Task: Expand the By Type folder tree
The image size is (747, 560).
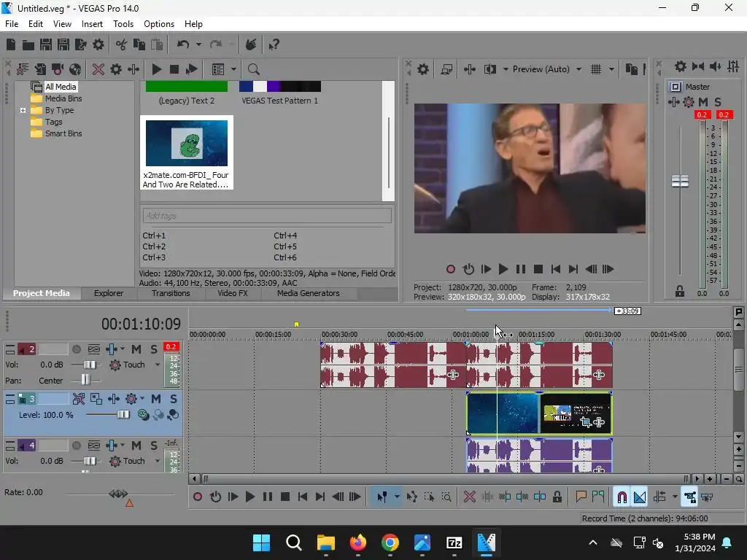Action: point(23,111)
